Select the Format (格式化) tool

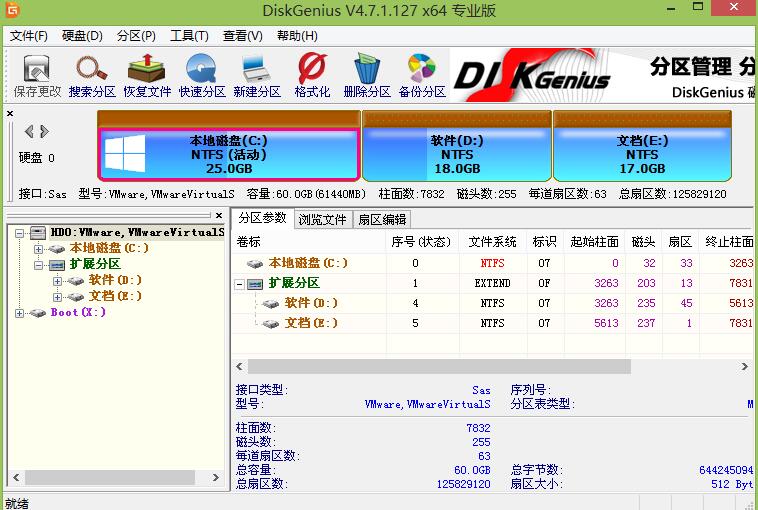click(x=312, y=75)
